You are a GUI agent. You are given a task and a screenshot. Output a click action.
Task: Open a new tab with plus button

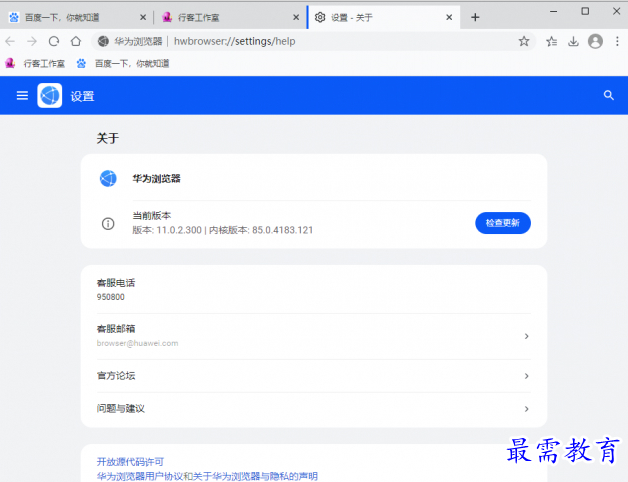coord(475,17)
